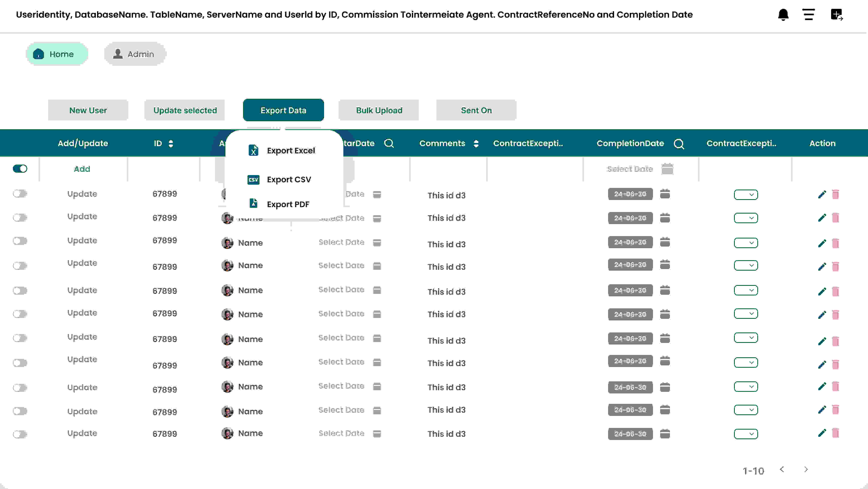868x489 pixels.
Task: Toggle the master switch beside Add row
Action: (x=20, y=169)
